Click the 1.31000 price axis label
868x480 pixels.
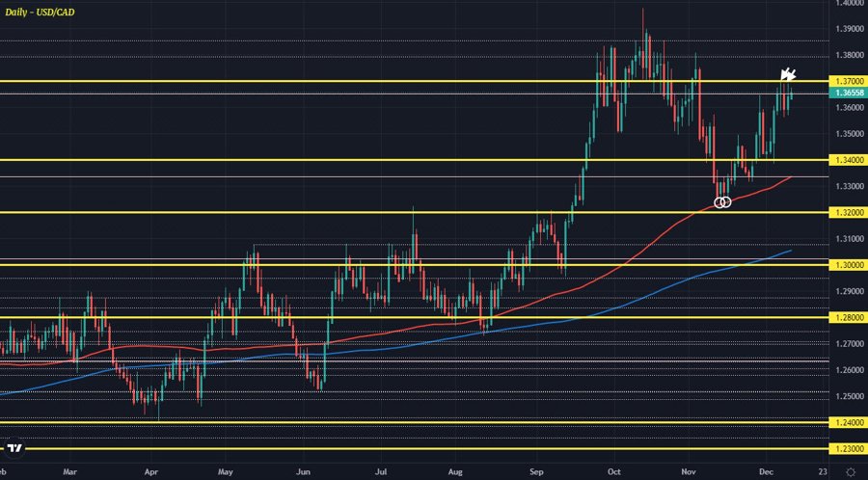click(x=849, y=239)
